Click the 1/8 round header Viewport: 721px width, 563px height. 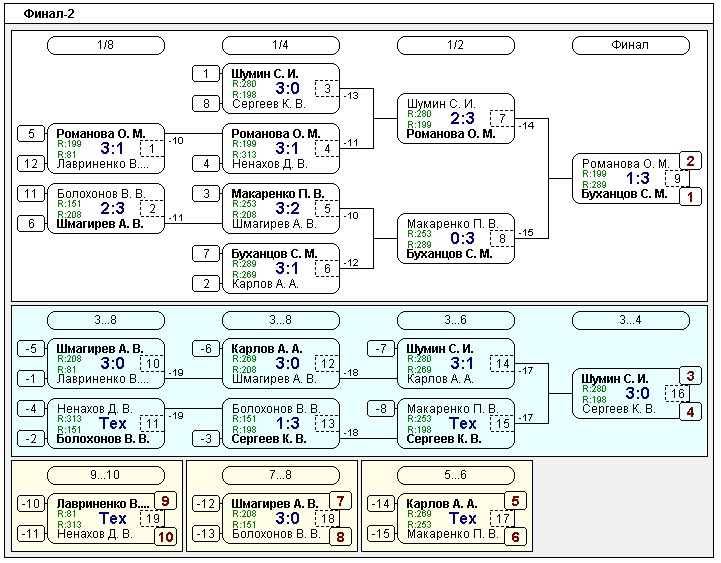tap(105, 45)
